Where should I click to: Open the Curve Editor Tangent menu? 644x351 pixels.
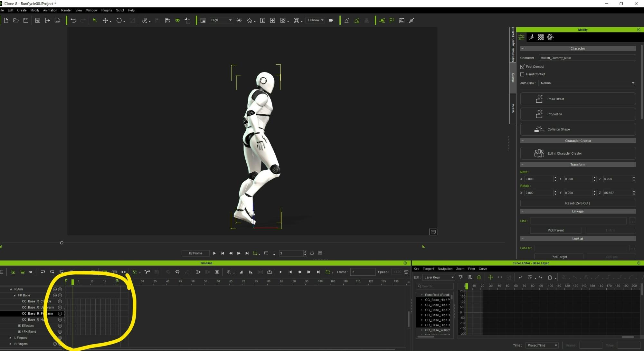pos(428,269)
